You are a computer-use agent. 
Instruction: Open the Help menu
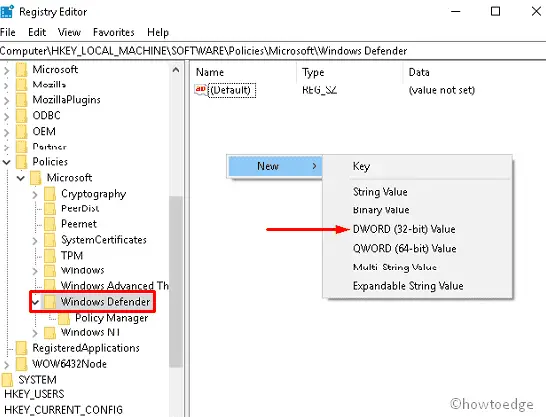click(158, 32)
